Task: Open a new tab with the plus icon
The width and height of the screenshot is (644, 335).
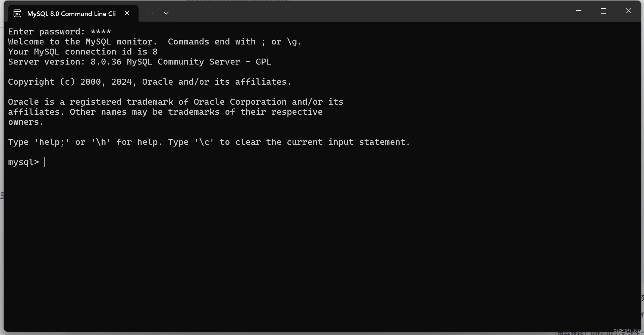Action: pyautogui.click(x=150, y=13)
